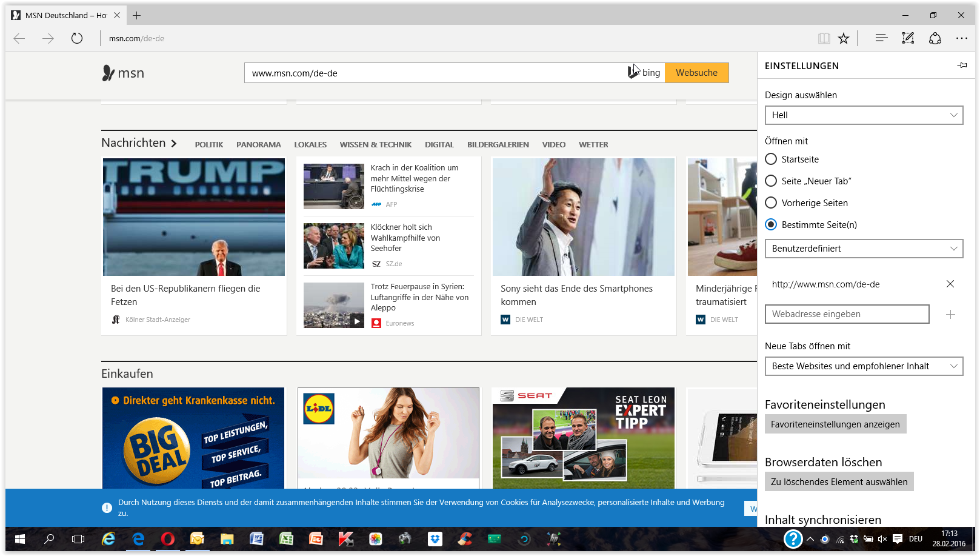The width and height of the screenshot is (980, 556).
Task: Open Krach in der Koalition article
Action: pyautogui.click(x=415, y=178)
